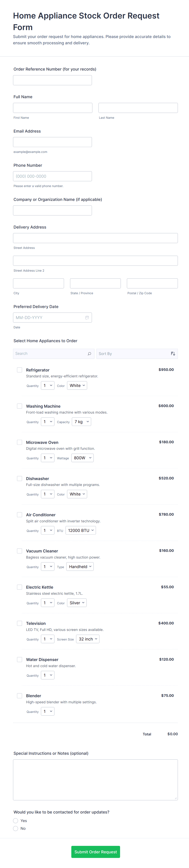
Task: Open the Microwave Oven Quantity dropdown
Action: click(48, 458)
